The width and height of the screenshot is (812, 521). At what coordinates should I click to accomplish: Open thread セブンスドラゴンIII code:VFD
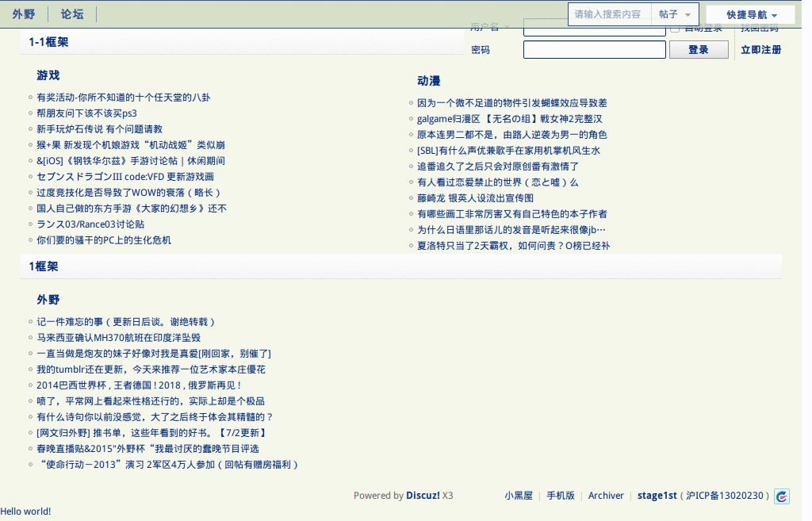(125, 177)
